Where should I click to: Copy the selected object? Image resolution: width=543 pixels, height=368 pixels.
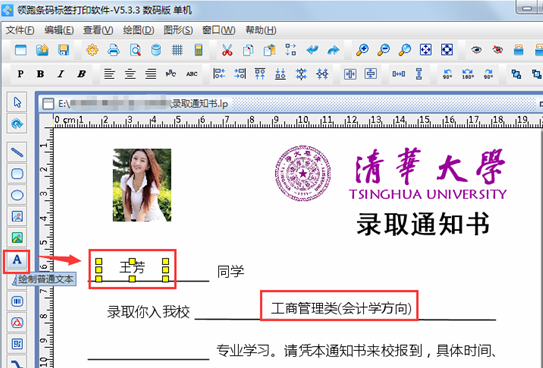click(x=248, y=50)
